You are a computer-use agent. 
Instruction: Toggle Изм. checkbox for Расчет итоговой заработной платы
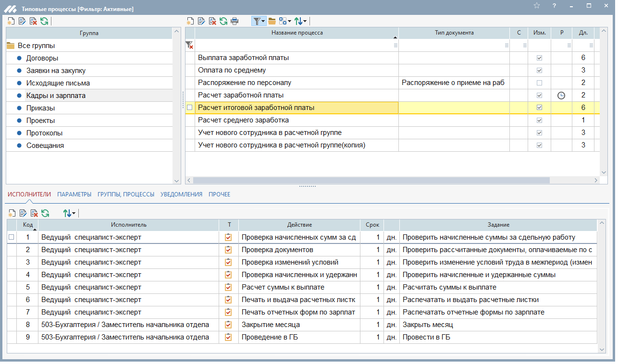click(539, 108)
